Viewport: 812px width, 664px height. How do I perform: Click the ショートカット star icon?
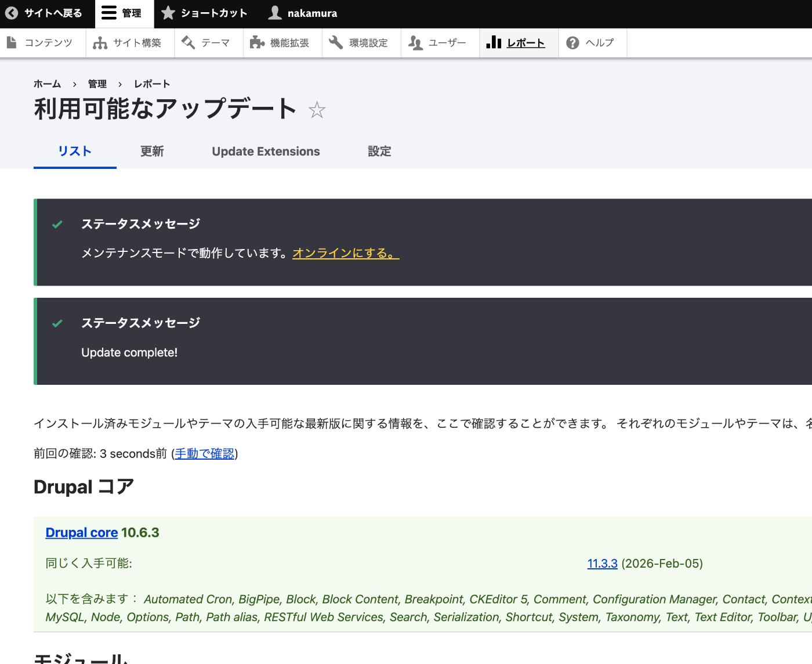[168, 13]
